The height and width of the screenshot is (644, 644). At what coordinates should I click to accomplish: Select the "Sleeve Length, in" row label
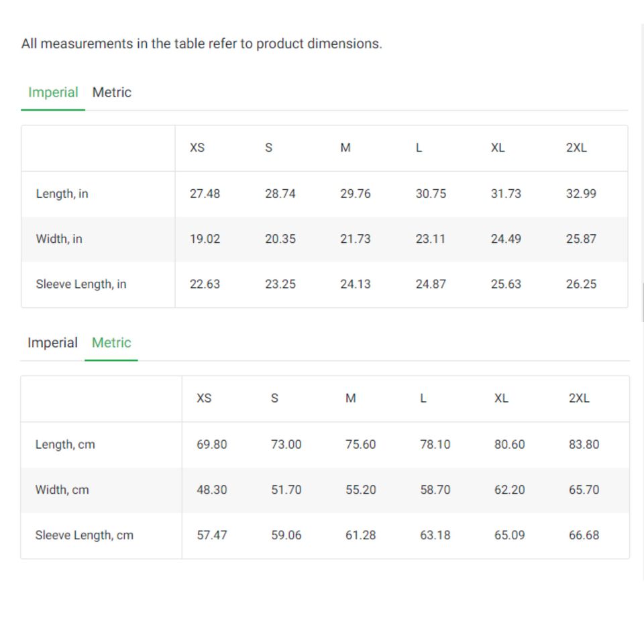[80, 284]
